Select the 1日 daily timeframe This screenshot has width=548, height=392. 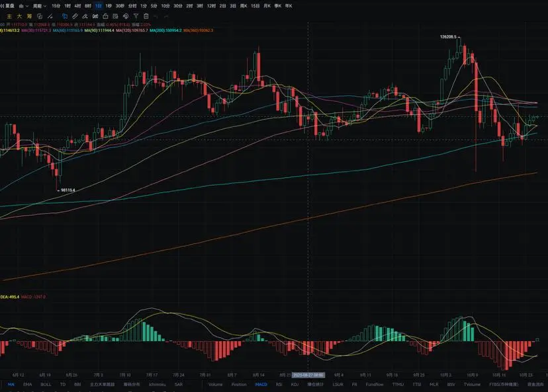(x=98, y=6)
